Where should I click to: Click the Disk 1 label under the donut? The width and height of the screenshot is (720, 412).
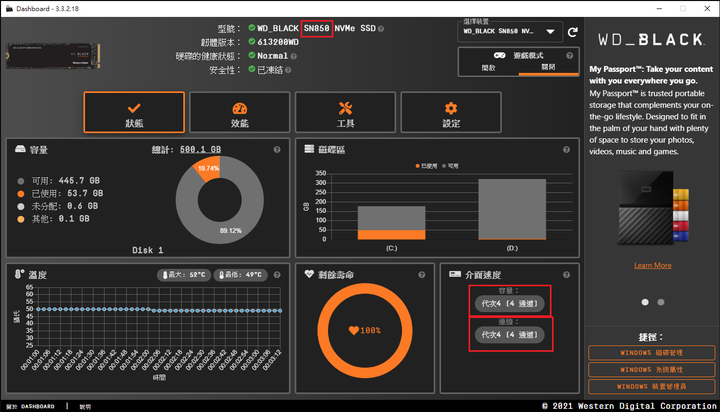coord(147,250)
